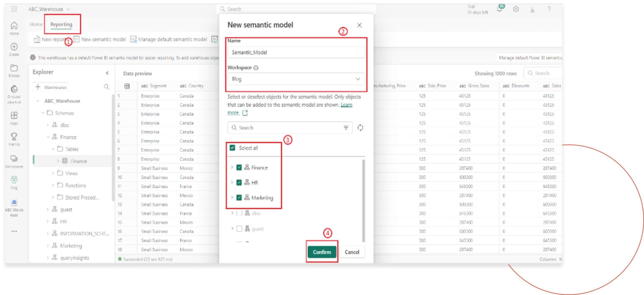Open Create in left sidebar
The image size is (644, 295).
tap(14, 49)
